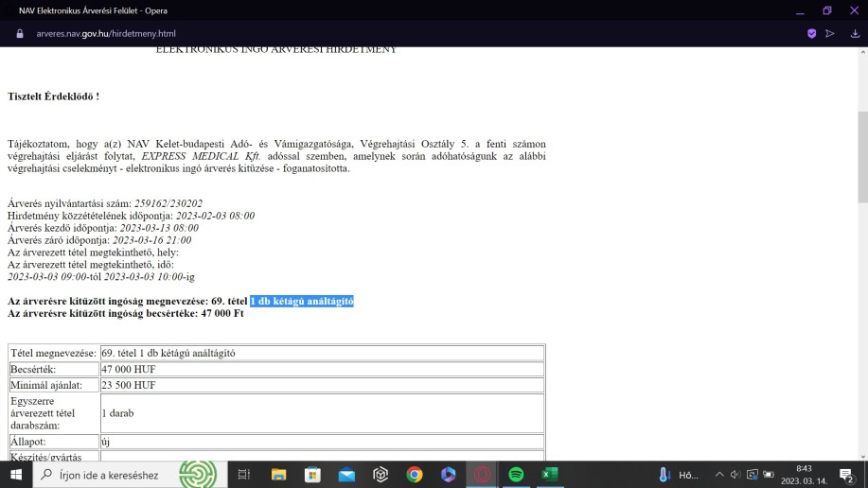This screenshot has width=868, height=488.
Task: Launch Google Chrome from the taskbar
Action: tap(415, 475)
